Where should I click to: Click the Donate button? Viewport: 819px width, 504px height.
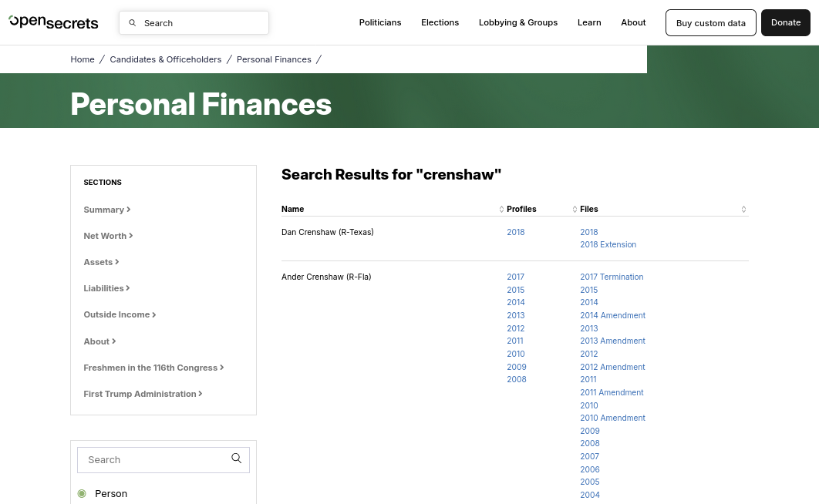[786, 22]
